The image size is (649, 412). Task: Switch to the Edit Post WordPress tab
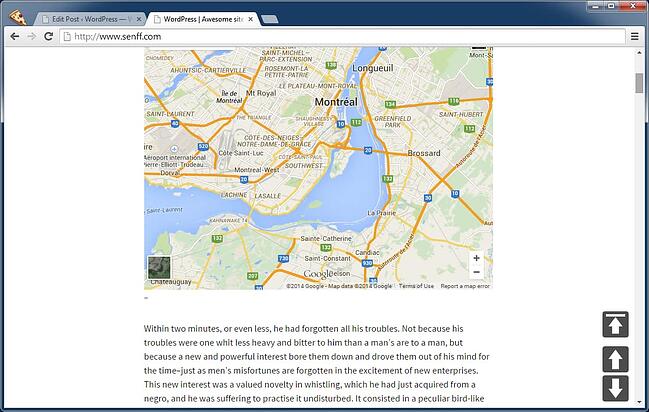pyautogui.click(x=89, y=19)
